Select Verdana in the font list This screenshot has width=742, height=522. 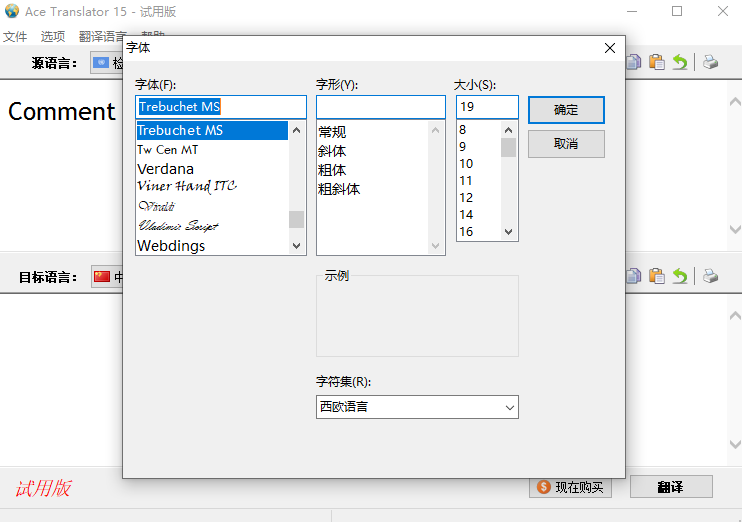click(x=212, y=169)
